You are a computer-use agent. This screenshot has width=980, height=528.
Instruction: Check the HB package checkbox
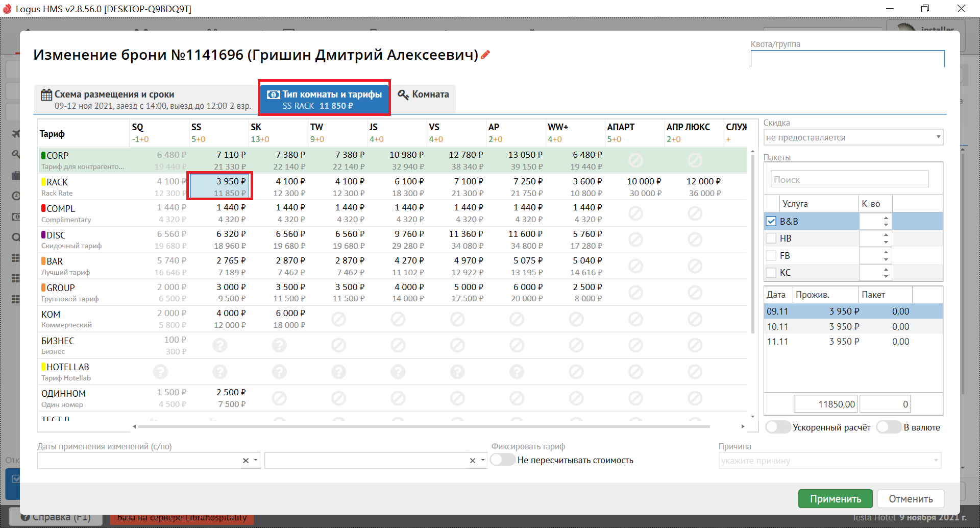(771, 238)
